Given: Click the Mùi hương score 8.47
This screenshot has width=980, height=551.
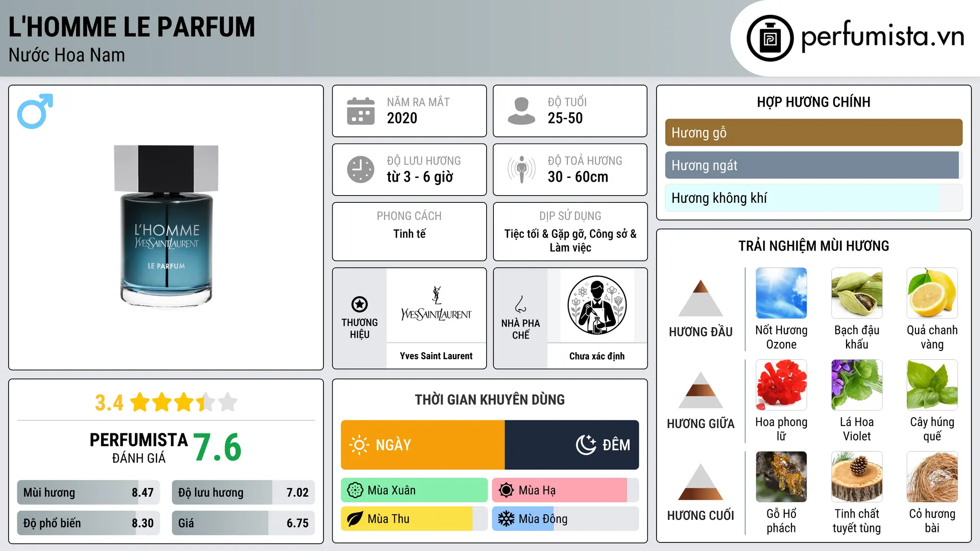Looking at the screenshot, I should [143, 493].
